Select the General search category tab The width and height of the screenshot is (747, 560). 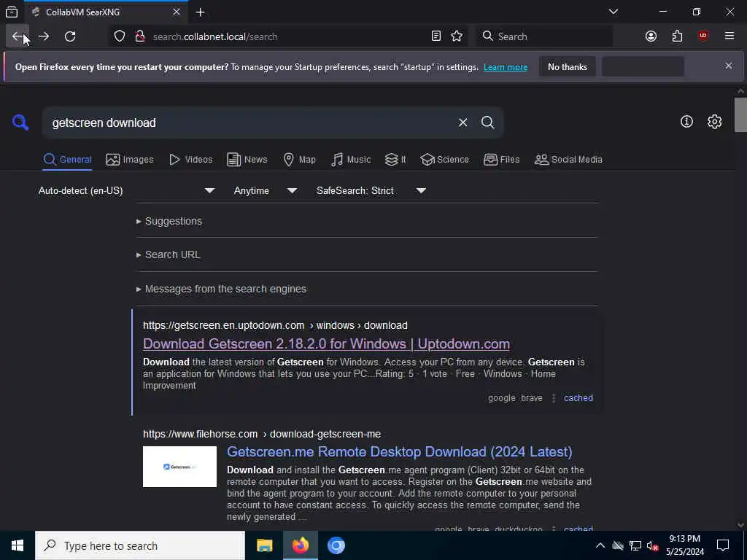[67, 160]
